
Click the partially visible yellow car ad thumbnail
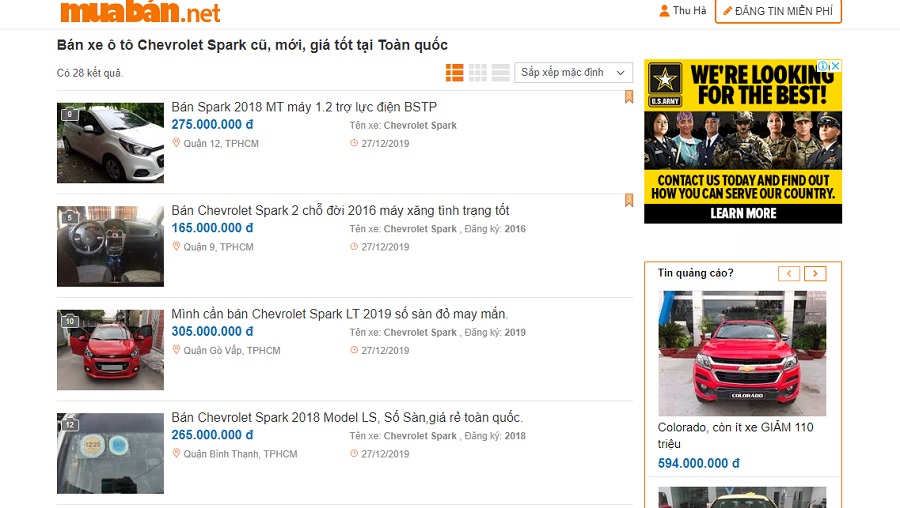742,498
